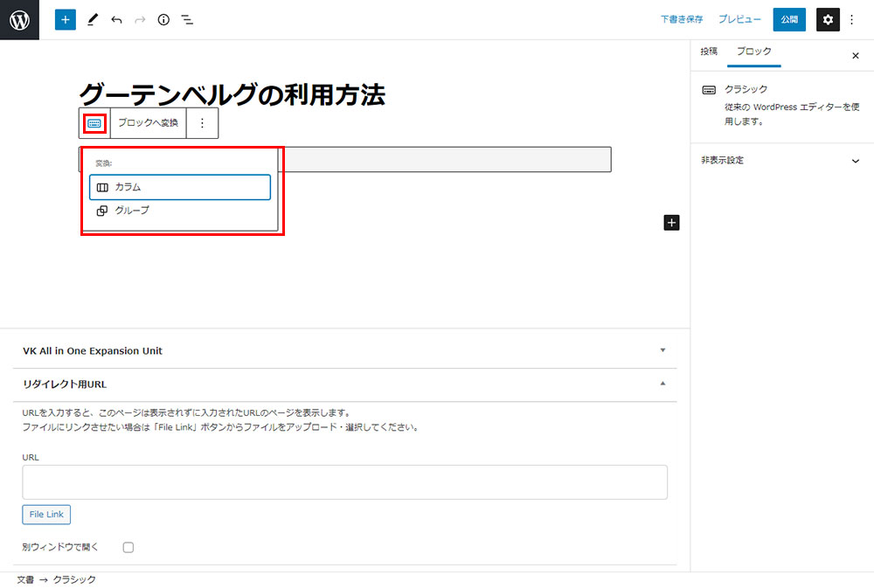Open the content info details icon
Screen dimensions: 874x588
tap(163, 19)
